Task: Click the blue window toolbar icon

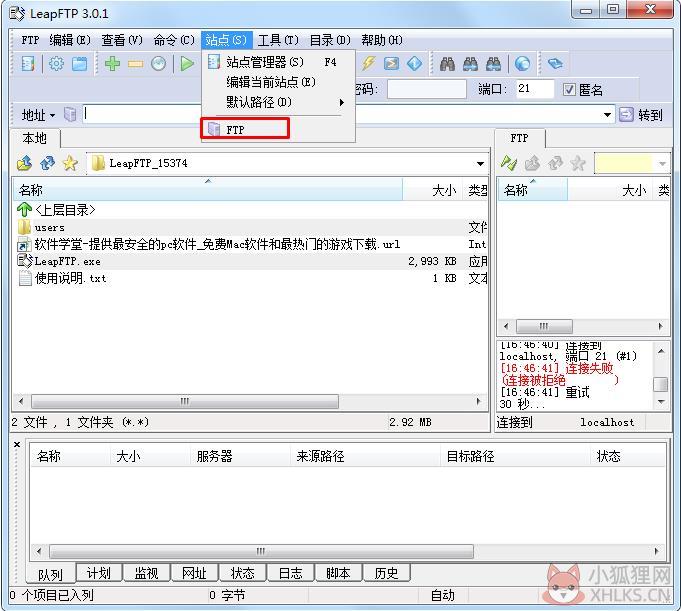Action: tap(79, 64)
